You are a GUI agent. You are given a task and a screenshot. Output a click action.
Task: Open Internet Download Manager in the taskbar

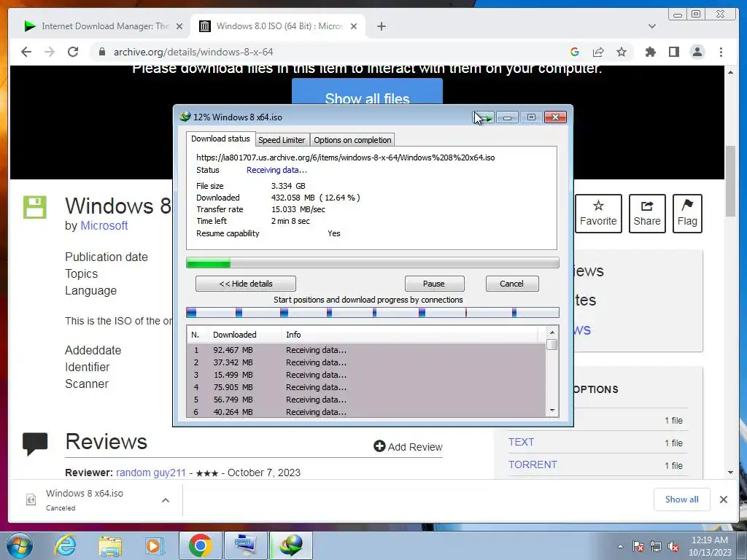coord(291,545)
